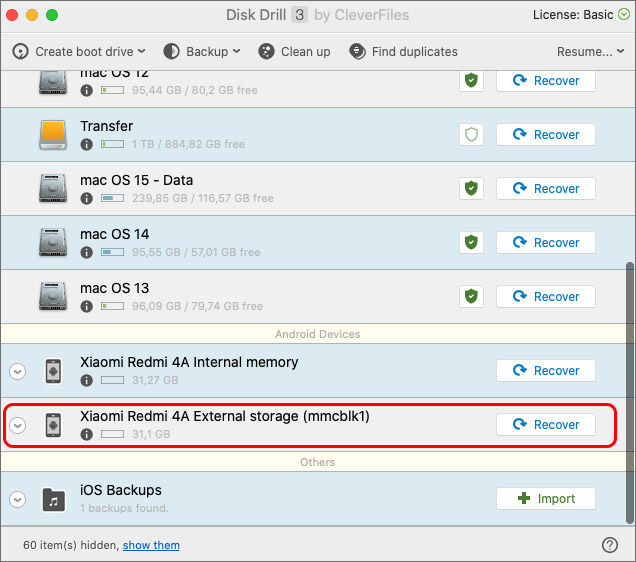
Task: Select Xiaomi Redmi 4A Internal memory label
Action: [x=189, y=362]
